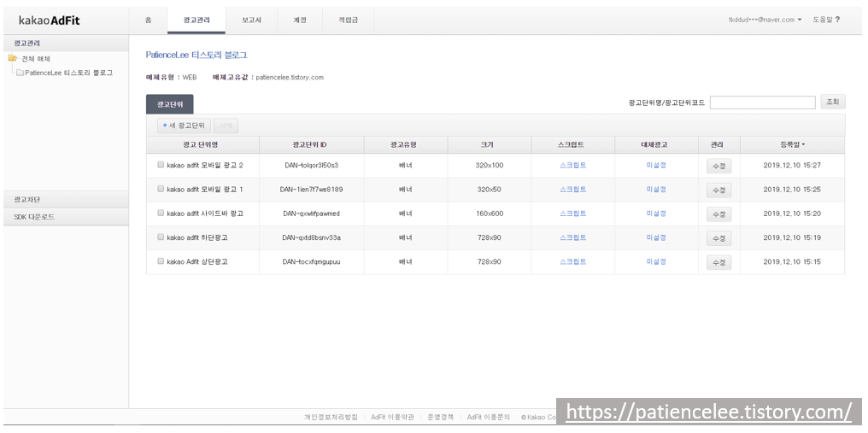Viewport: 868px width, 433px height.
Task: Click the 광고단위 ID column header
Action: click(x=311, y=144)
